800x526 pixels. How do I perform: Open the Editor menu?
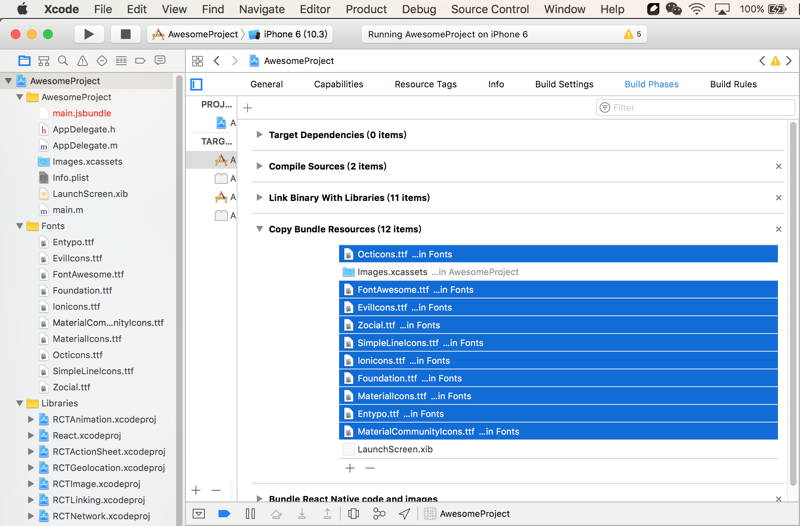(x=315, y=9)
